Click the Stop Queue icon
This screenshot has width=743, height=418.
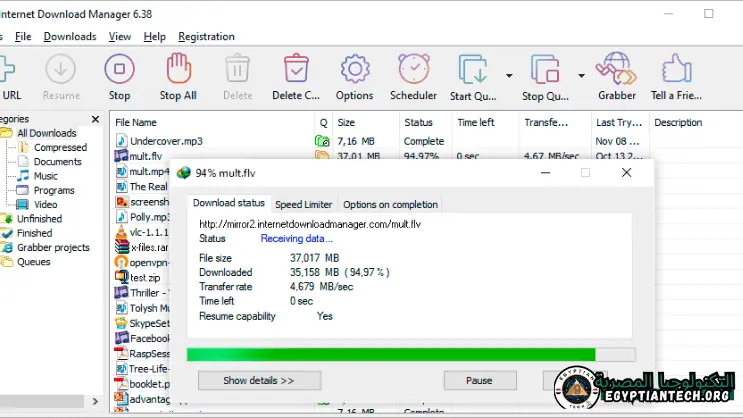pos(545,70)
